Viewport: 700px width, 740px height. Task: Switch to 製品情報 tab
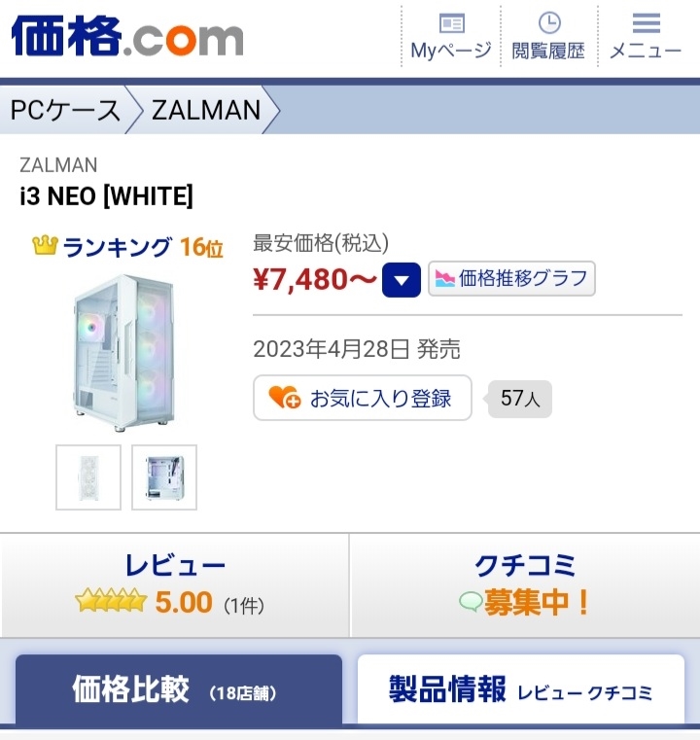click(520, 690)
